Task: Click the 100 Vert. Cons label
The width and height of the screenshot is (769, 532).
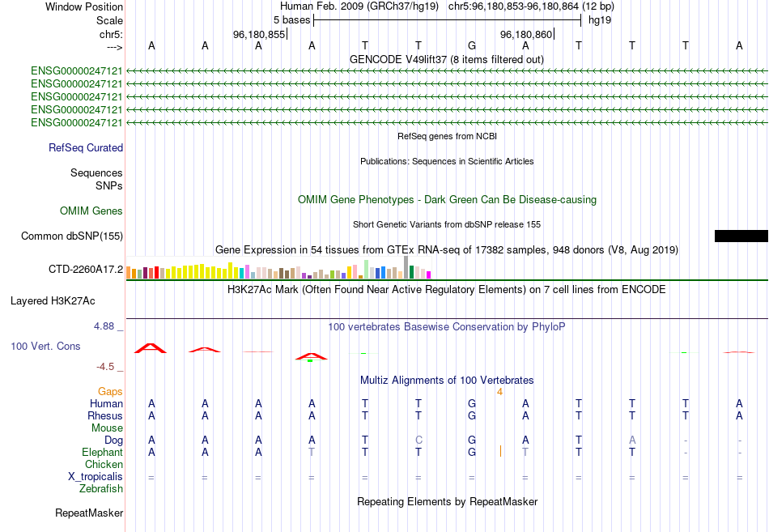Action: point(45,346)
